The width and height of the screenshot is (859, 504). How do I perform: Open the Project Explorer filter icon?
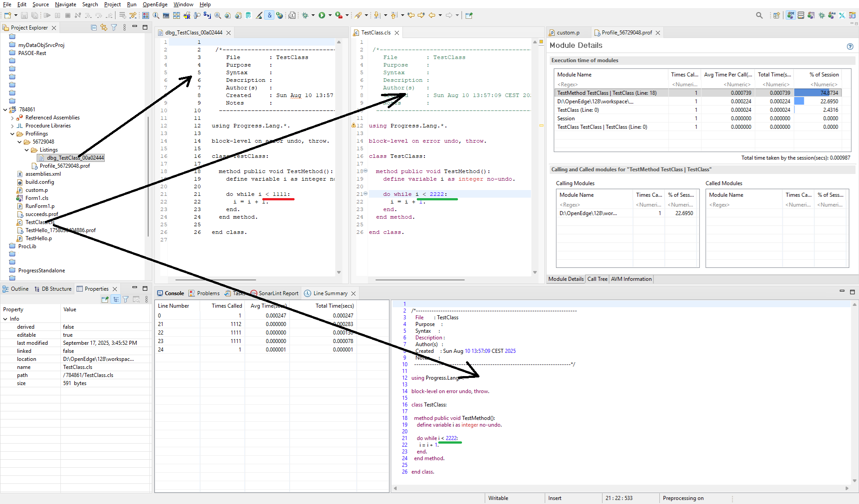(x=114, y=28)
